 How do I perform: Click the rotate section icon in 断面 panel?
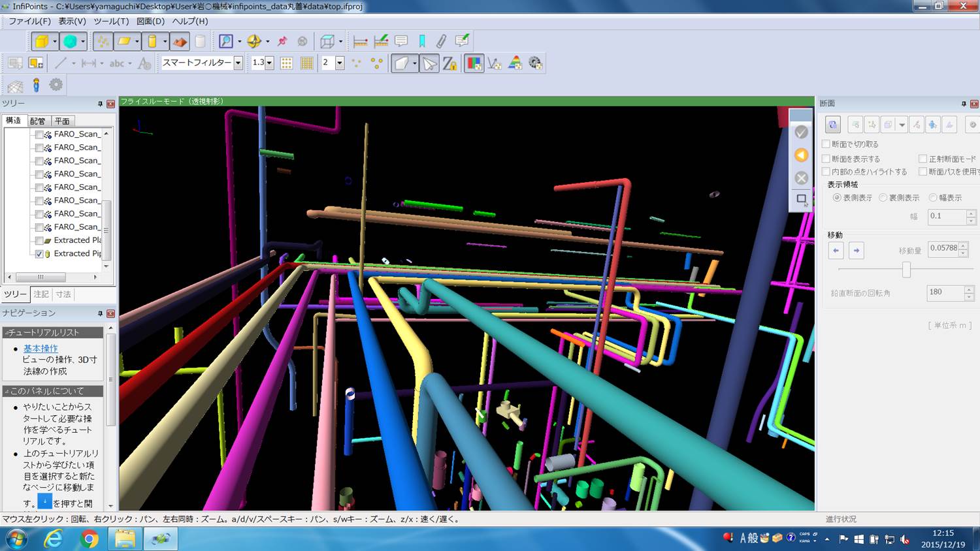(833, 125)
